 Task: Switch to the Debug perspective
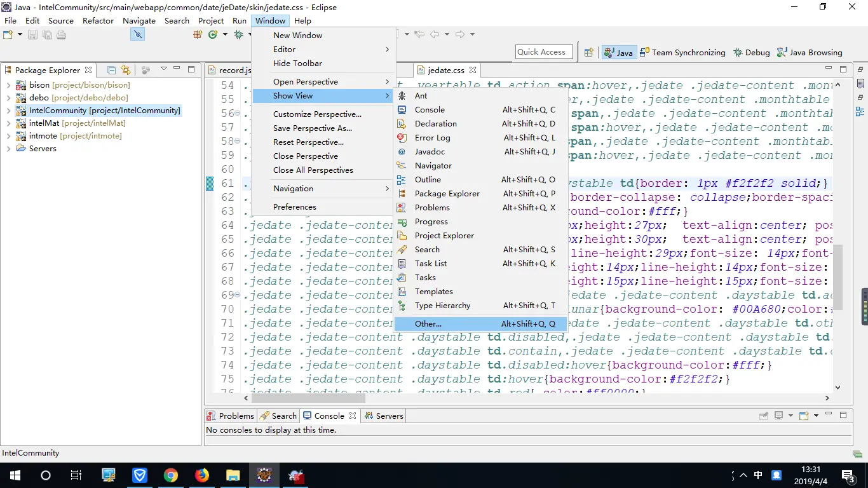pos(751,52)
